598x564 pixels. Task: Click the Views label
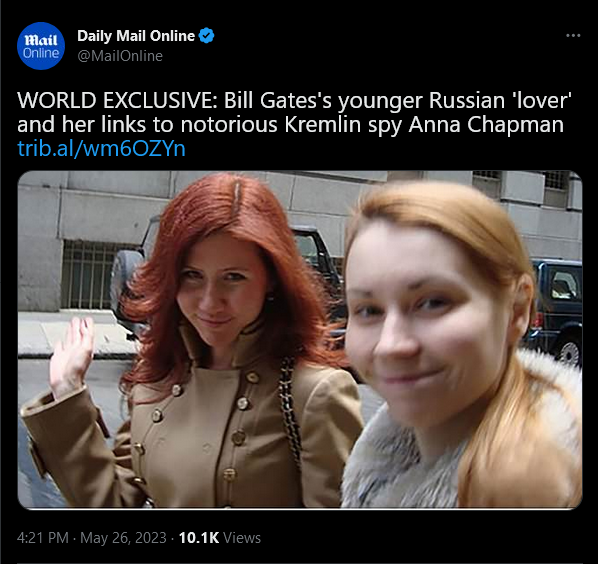[x=242, y=538]
